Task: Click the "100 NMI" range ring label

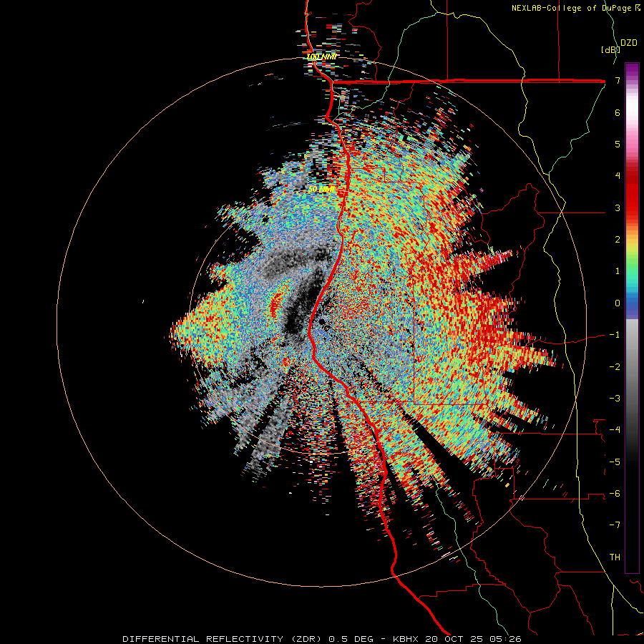Action: click(x=321, y=57)
